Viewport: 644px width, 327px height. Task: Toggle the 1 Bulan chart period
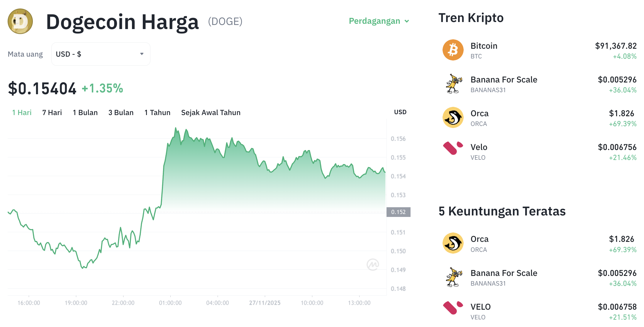click(85, 112)
